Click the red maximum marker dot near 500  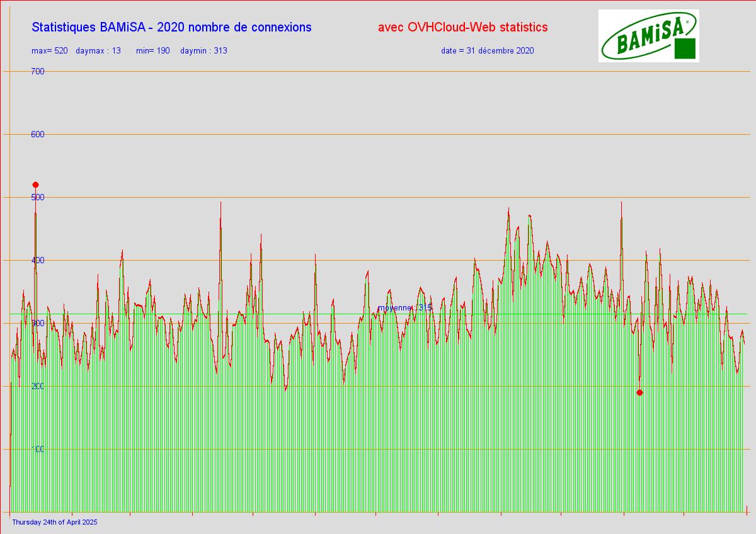point(36,185)
